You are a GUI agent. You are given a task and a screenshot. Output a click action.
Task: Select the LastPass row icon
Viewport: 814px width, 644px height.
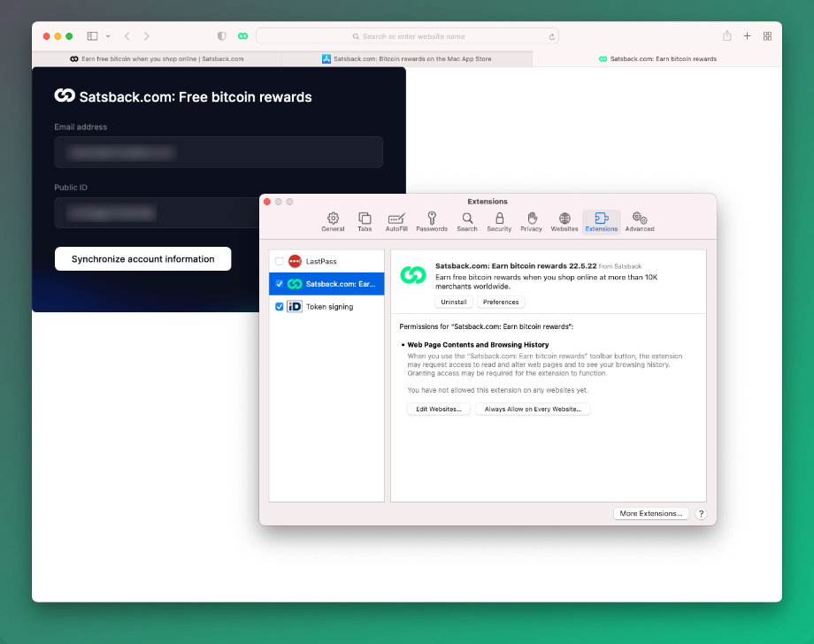click(295, 261)
